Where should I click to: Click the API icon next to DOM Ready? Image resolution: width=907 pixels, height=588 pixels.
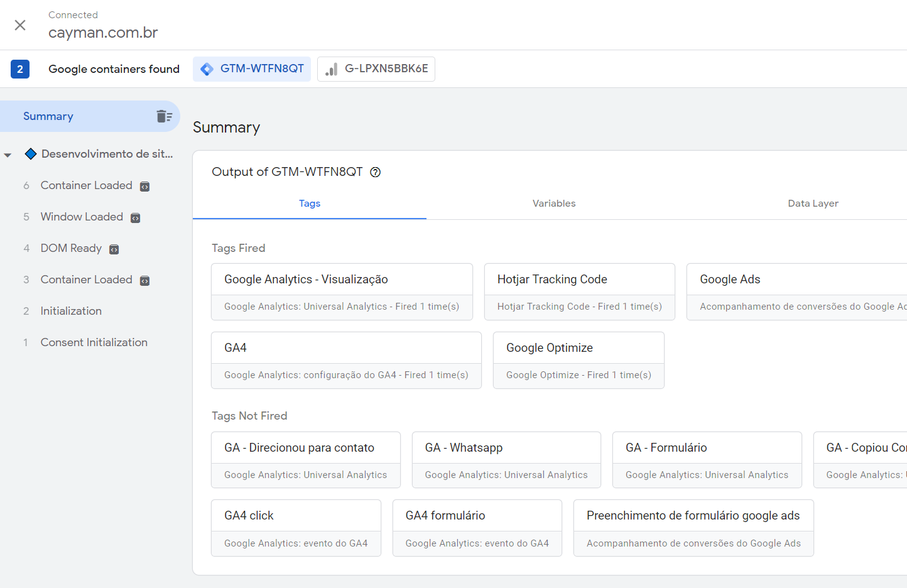click(x=114, y=249)
